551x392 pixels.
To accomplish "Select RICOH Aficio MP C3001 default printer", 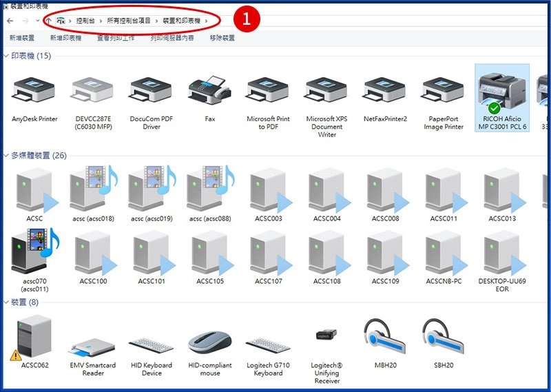I will [502, 96].
